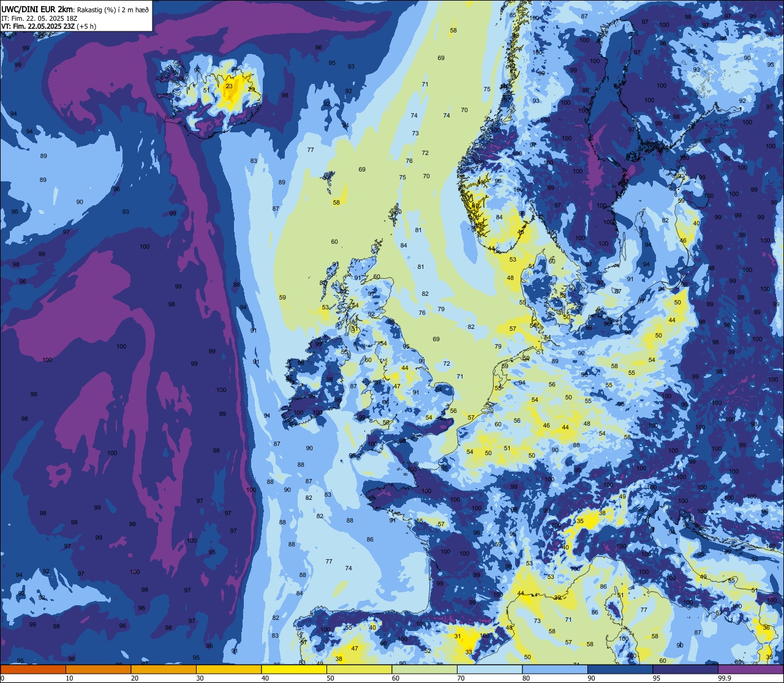
Task: Click the '45' humidity value over southern Norway
Action: tap(521, 232)
